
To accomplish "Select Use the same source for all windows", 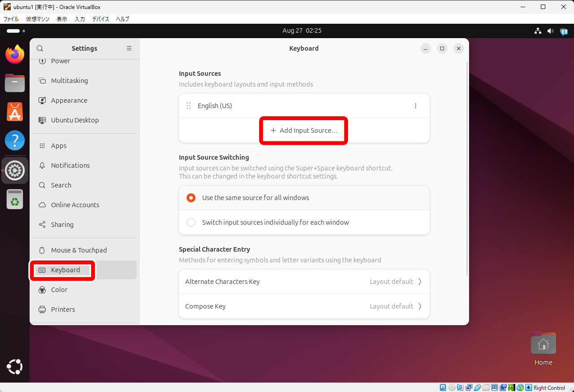I will click(304, 198).
